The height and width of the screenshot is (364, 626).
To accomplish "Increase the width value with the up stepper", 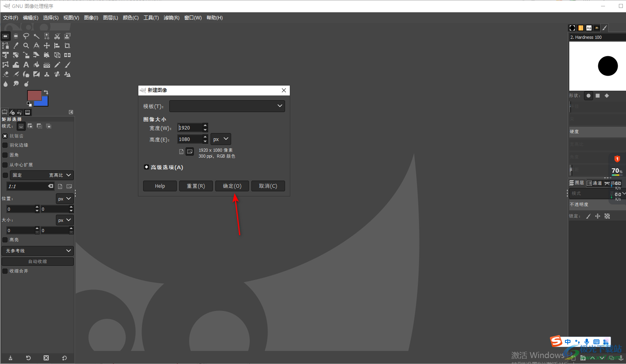I will click(x=205, y=126).
